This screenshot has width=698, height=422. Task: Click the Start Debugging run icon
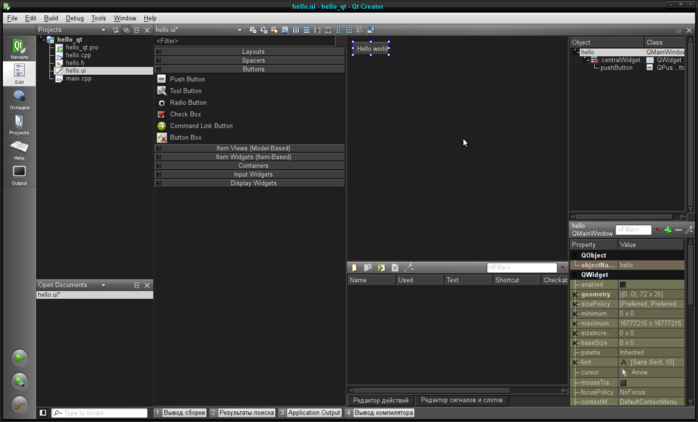coord(19,381)
